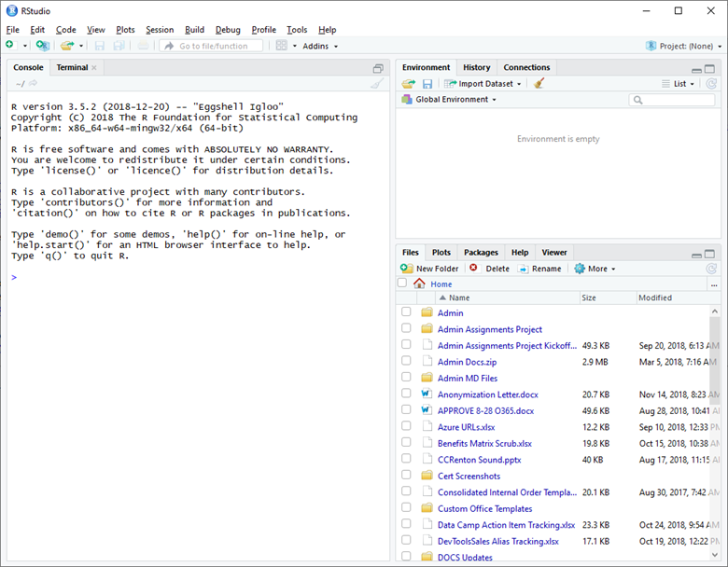The height and width of the screenshot is (567, 728).
Task: Click the go to directory ellipsis button
Action: [714, 284]
